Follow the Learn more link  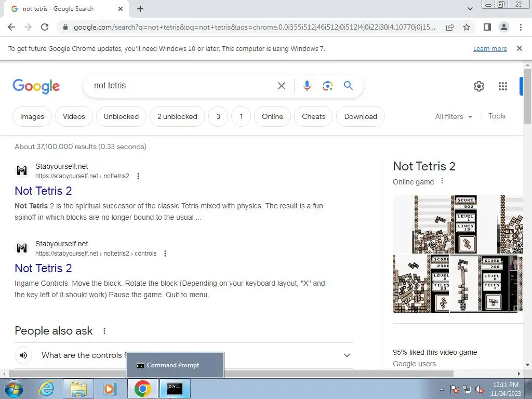point(490,48)
